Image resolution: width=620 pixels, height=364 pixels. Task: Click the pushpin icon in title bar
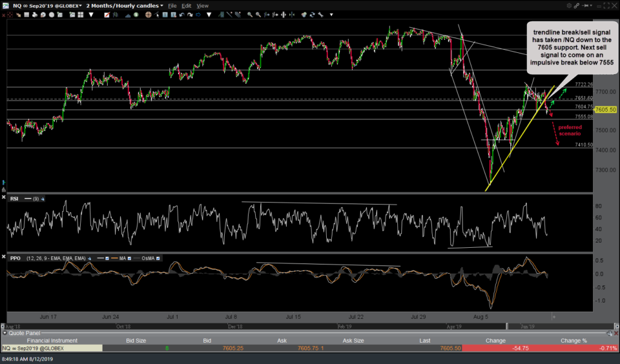click(586, 6)
